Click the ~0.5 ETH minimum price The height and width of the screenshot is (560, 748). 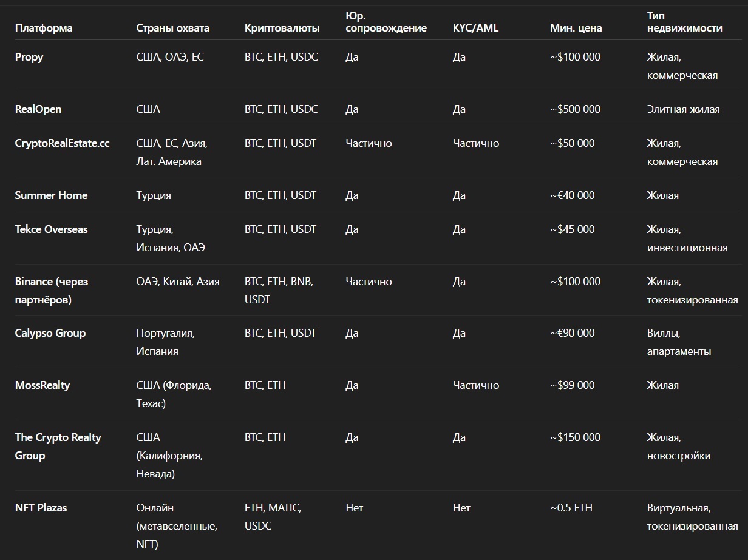coord(571,508)
